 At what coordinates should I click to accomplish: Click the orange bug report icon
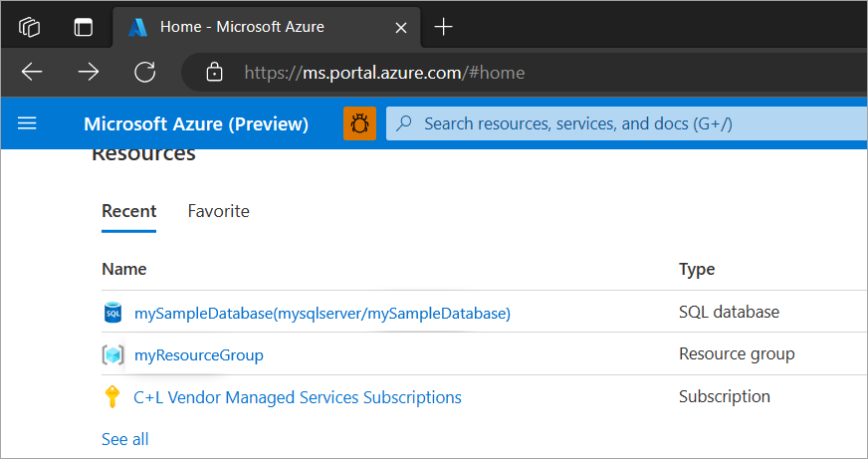tap(359, 123)
